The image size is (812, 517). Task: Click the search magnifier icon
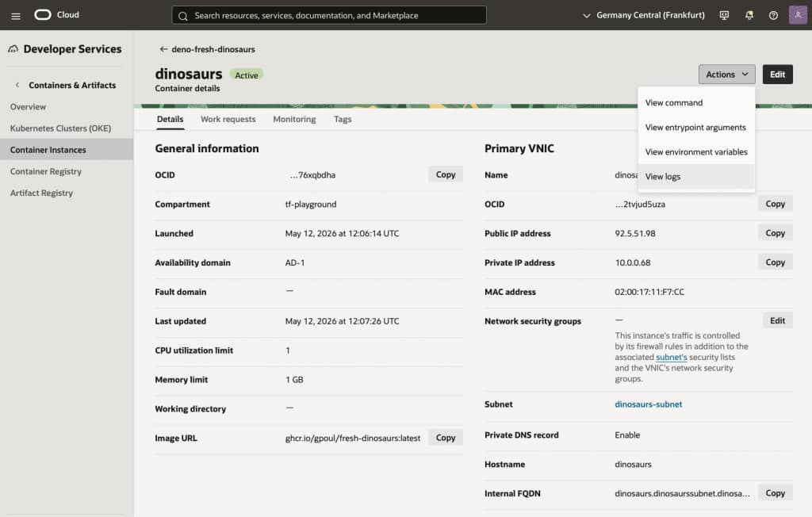183,16
